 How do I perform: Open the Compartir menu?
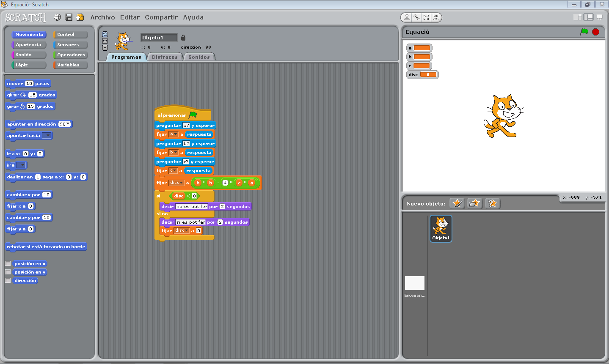pos(161,17)
